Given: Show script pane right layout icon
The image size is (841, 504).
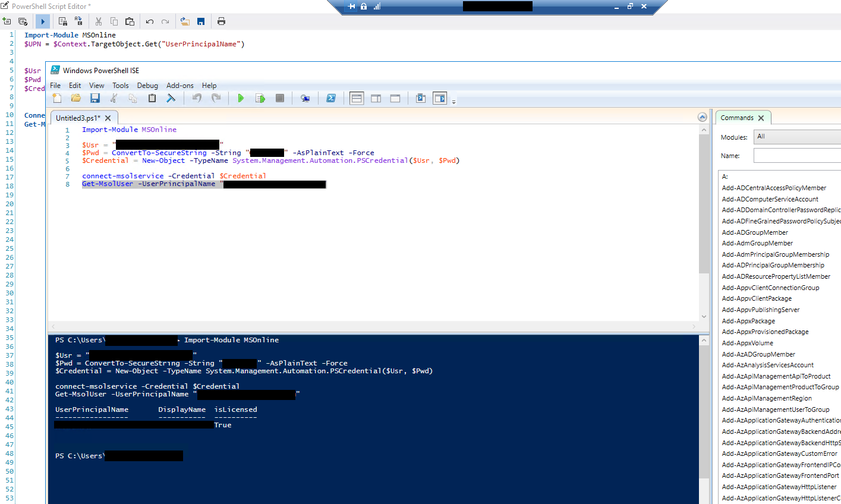Looking at the screenshot, I should (x=376, y=98).
